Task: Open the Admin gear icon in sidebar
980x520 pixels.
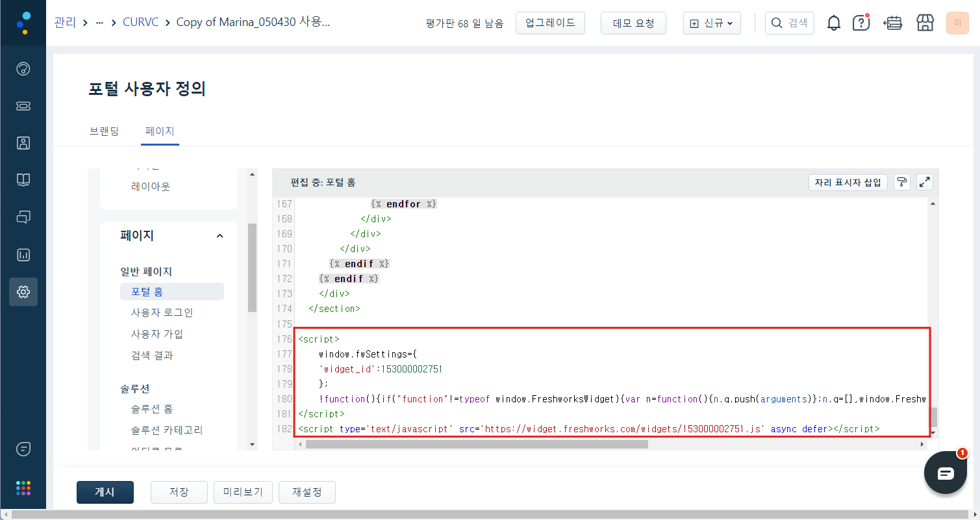Action: tap(23, 292)
